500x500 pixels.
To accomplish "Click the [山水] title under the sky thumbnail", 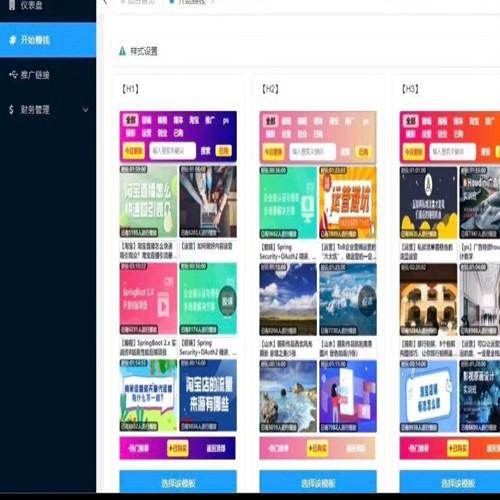I will click(x=287, y=348).
